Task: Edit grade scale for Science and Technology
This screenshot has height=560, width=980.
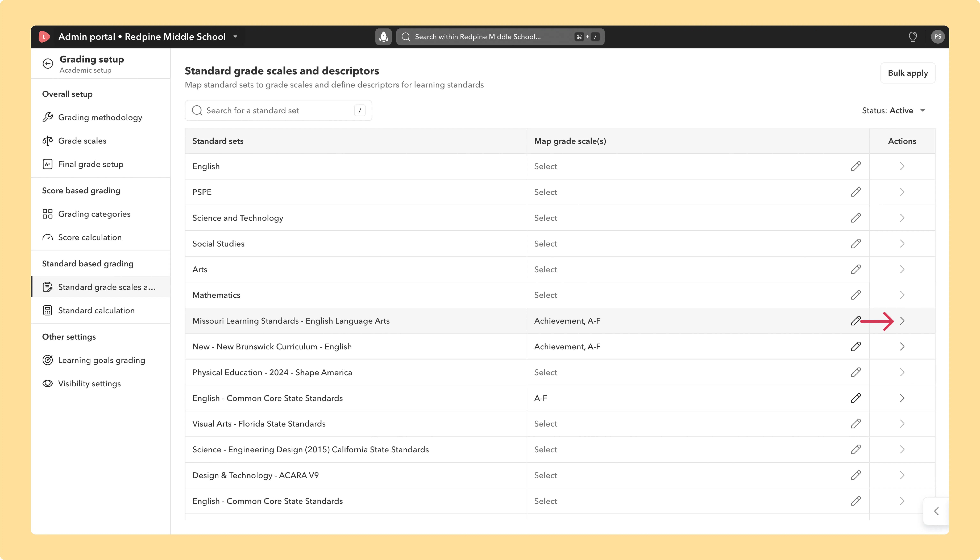Action: pos(856,218)
